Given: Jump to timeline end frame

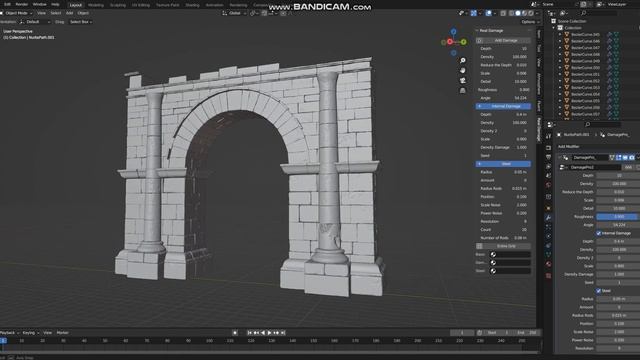Looking at the screenshot, I should (283, 333).
